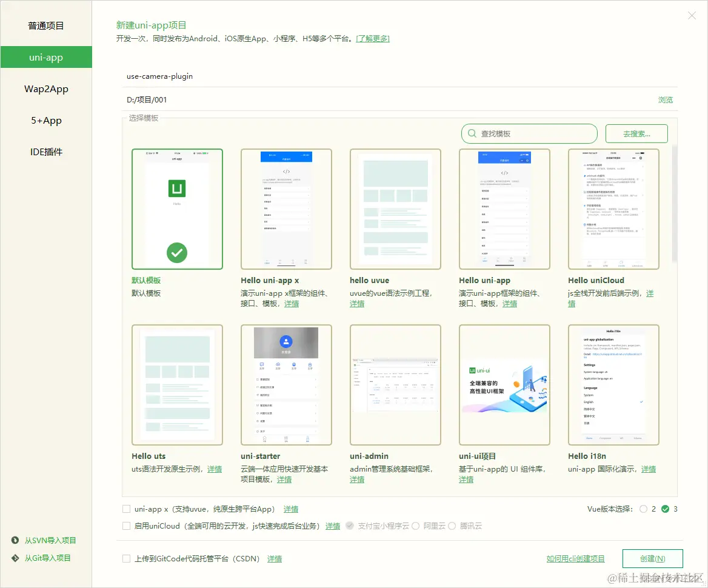Select the Hello uni-app x template thumbnail

(286, 209)
